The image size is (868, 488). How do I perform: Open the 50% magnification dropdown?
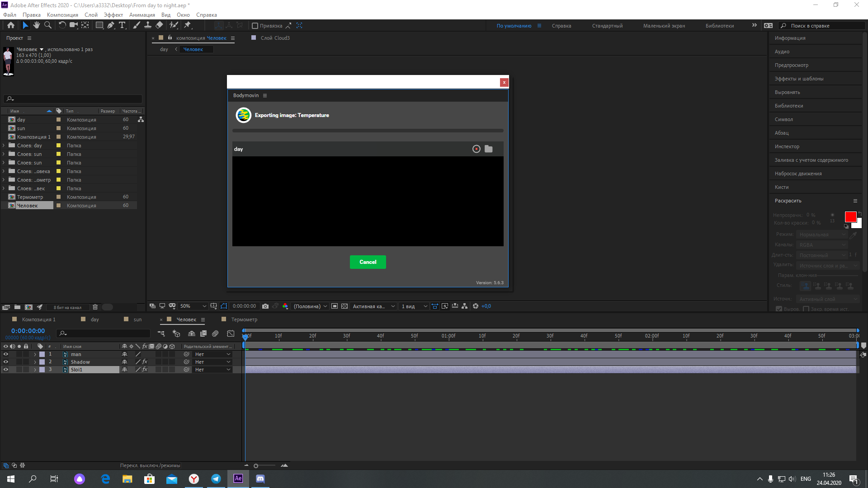193,306
